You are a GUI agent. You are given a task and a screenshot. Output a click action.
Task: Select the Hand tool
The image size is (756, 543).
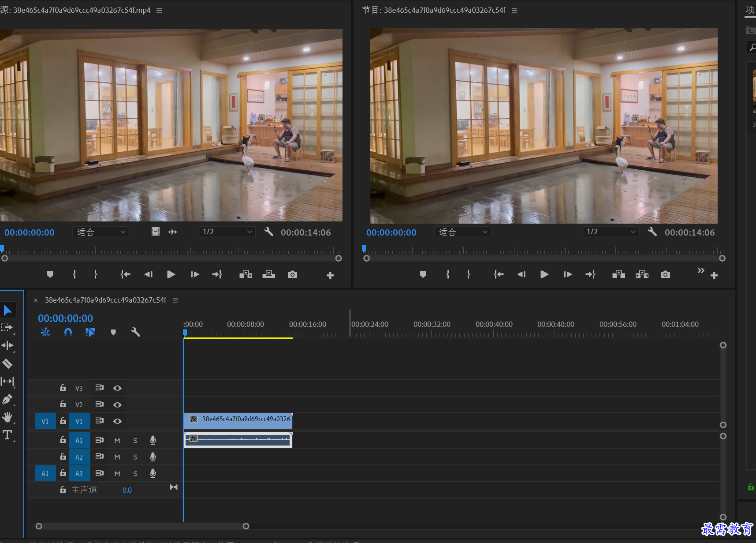click(x=7, y=417)
